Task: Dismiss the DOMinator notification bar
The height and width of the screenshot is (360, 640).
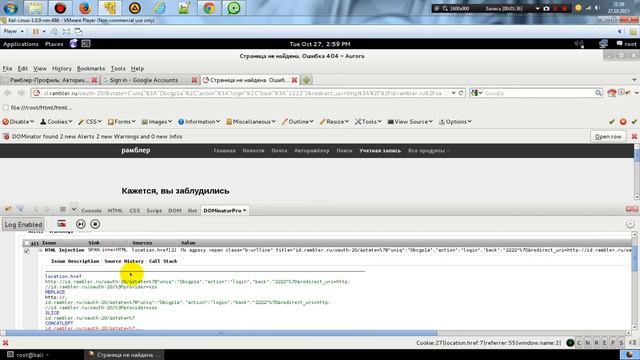Action: (x=634, y=136)
